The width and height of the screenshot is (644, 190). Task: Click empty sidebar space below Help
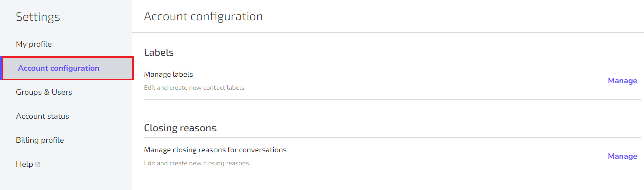tap(66, 180)
